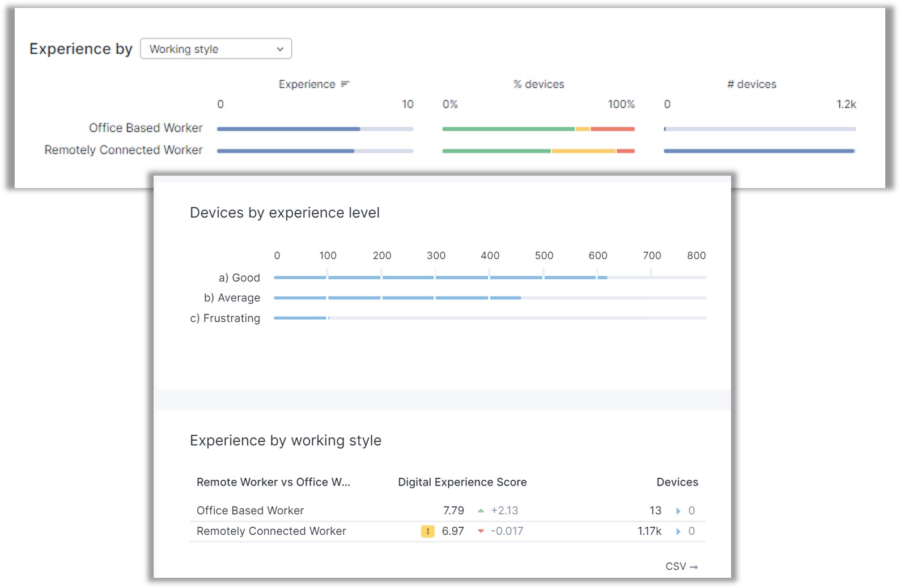Select Office Based Worker row in table
The image size is (900, 588).
coord(251,511)
